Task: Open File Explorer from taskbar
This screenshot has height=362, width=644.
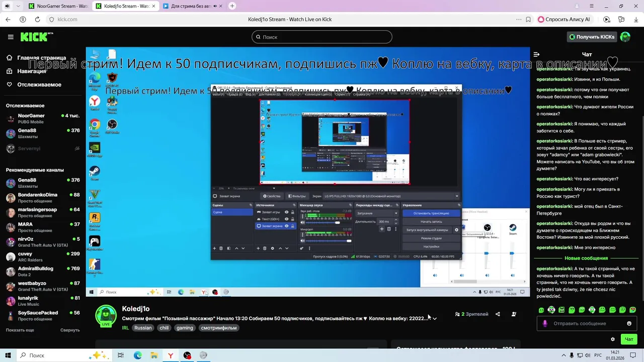Action: click(x=154, y=355)
